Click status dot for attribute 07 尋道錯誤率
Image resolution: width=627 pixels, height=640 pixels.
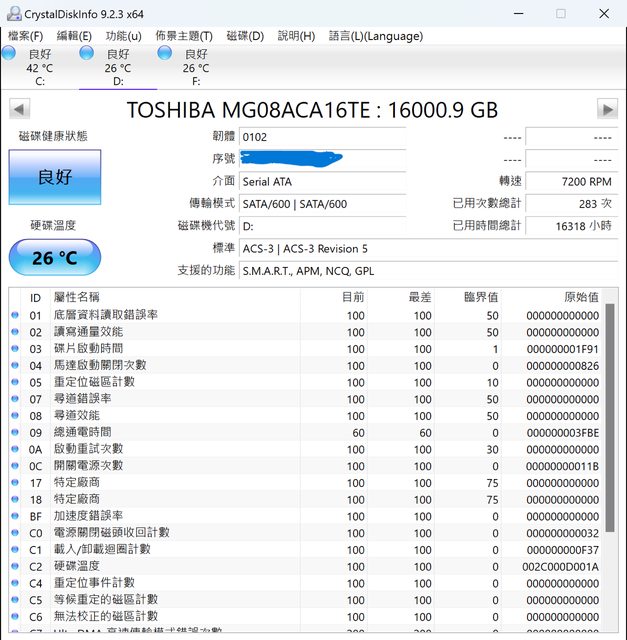15,398
